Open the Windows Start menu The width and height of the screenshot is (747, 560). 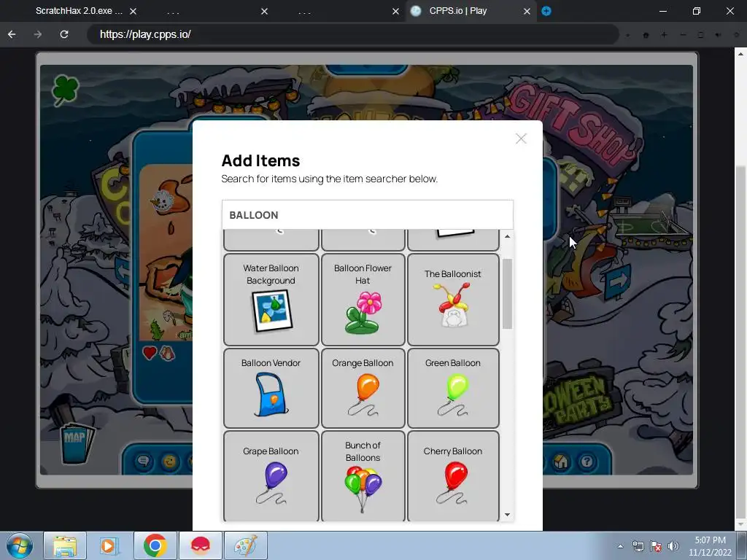pyautogui.click(x=20, y=545)
